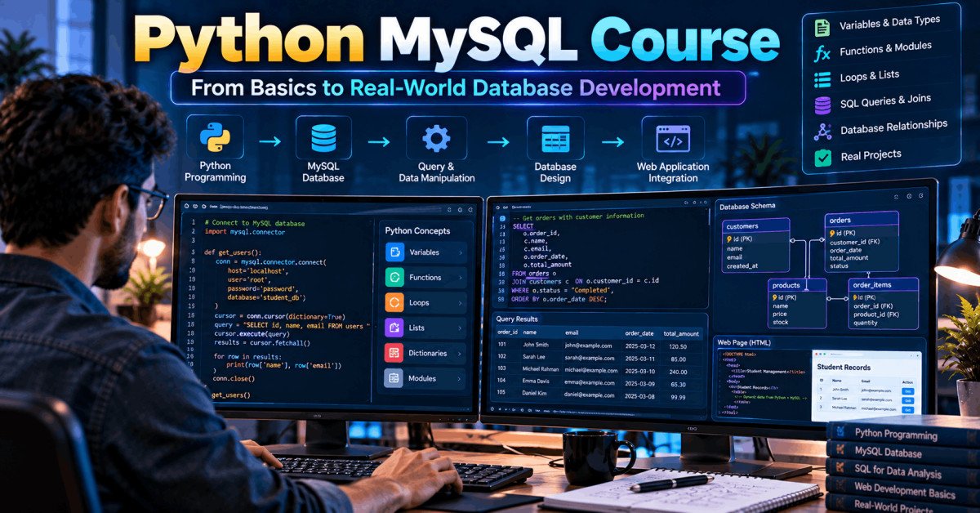Select the order_items table header in schema
The height and width of the screenshot is (513, 980).
883,284
